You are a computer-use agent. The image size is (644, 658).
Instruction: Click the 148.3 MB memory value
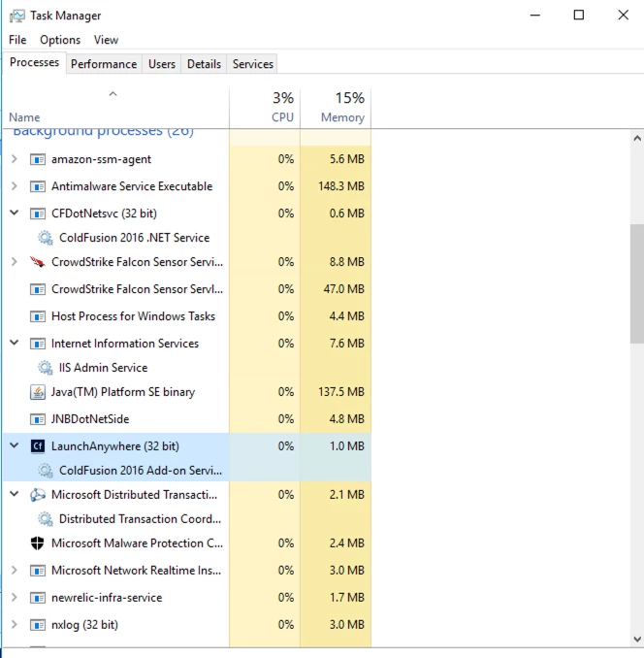coord(341,186)
